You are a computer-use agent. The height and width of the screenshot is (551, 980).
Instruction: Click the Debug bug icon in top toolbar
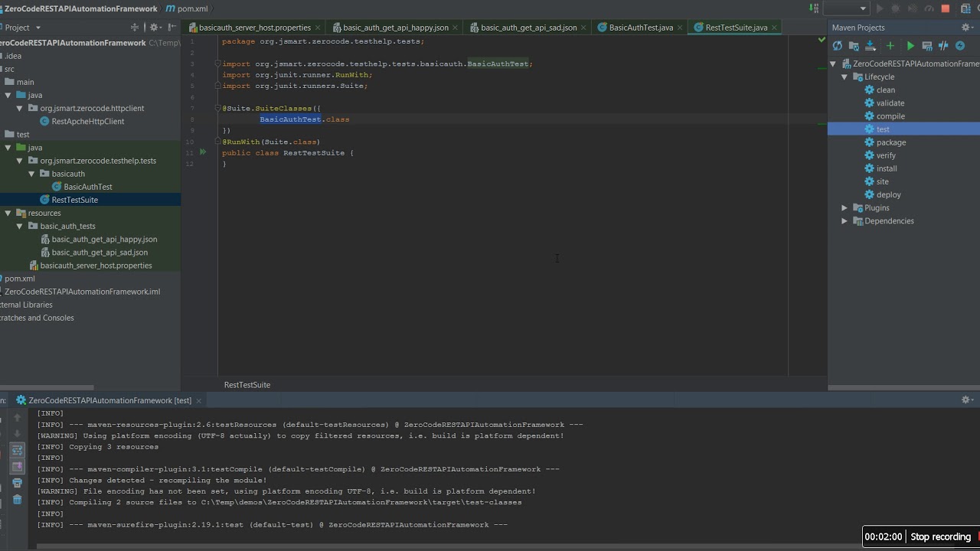[895, 8]
